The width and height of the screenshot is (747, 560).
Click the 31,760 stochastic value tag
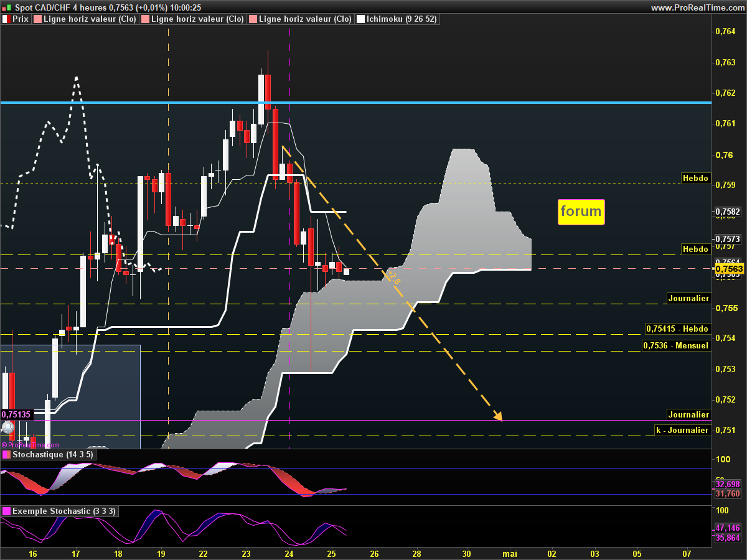(x=728, y=493)
